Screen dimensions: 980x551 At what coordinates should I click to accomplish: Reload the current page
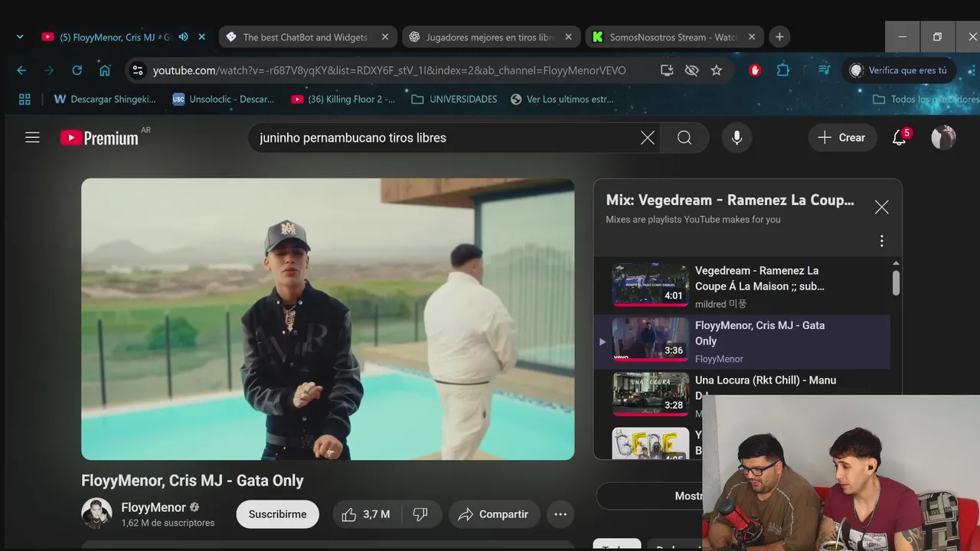coord(77,70)
